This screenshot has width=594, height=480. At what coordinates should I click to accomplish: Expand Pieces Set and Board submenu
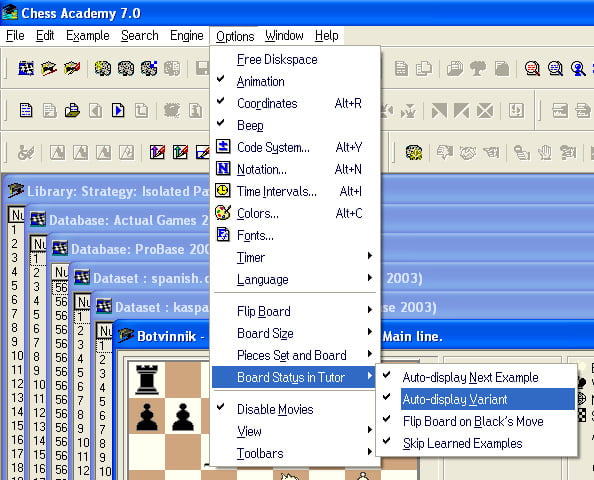click(x=295, y=355)
